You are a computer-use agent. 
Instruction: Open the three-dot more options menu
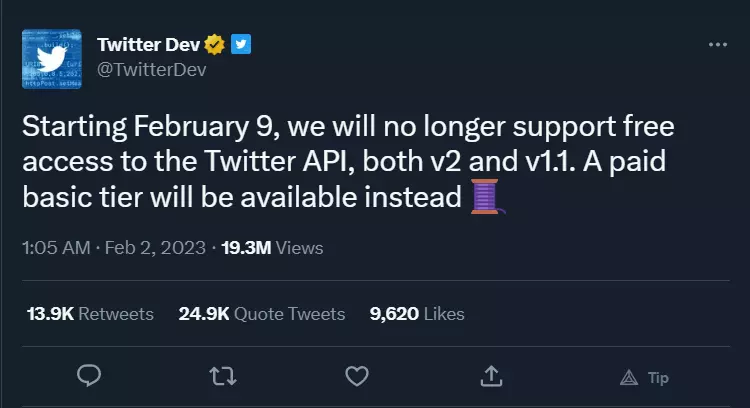pyautogui.click(x=717, y=45)
